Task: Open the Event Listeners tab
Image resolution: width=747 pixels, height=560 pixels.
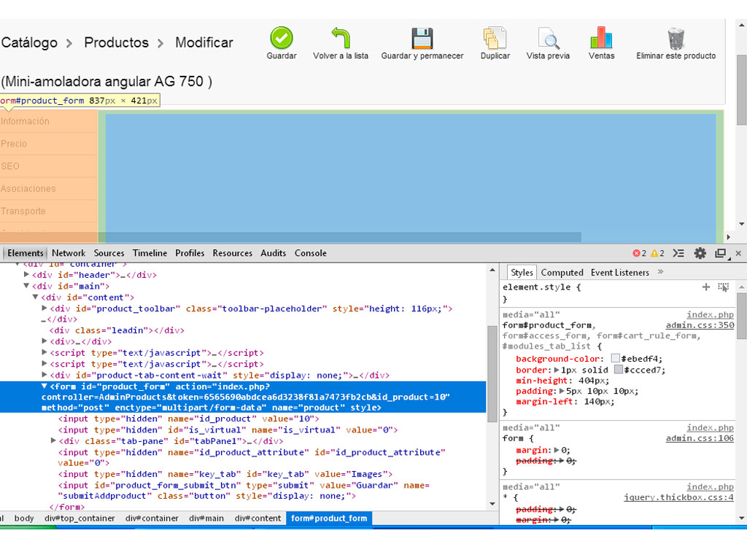Action: point(620,273)
